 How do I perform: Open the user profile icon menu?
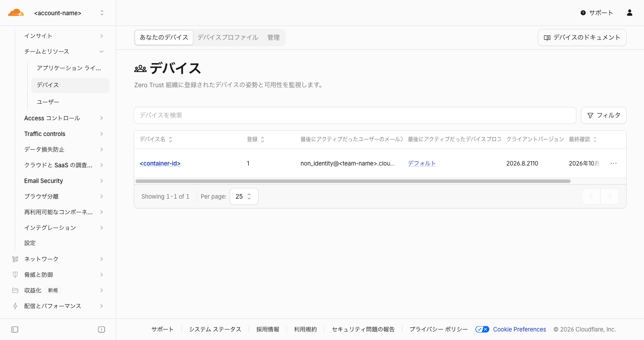click(630, 13)
